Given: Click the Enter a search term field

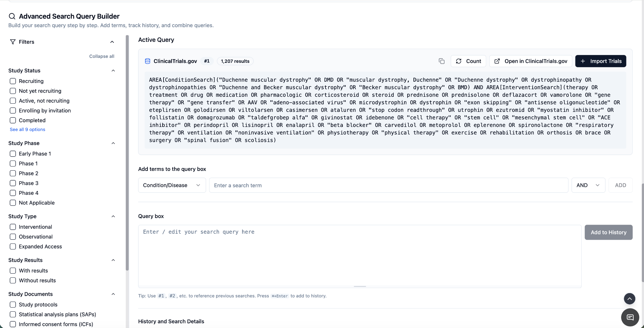Looking at the screenshot, I should pyautogui.click(x=389, y=185).
